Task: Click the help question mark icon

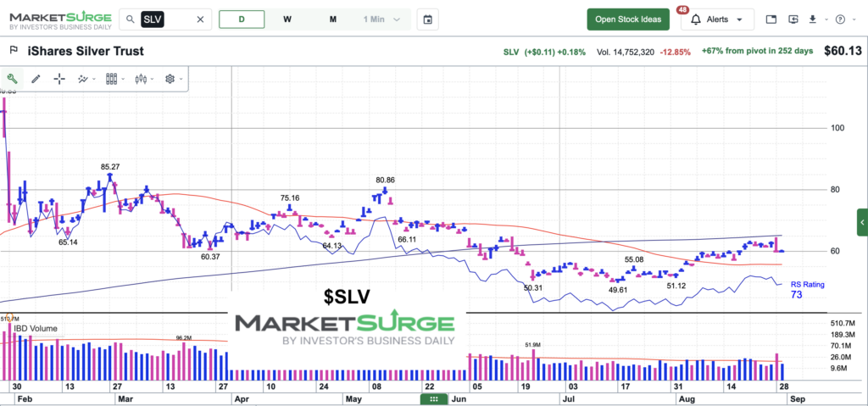Action: coord(840,19)
